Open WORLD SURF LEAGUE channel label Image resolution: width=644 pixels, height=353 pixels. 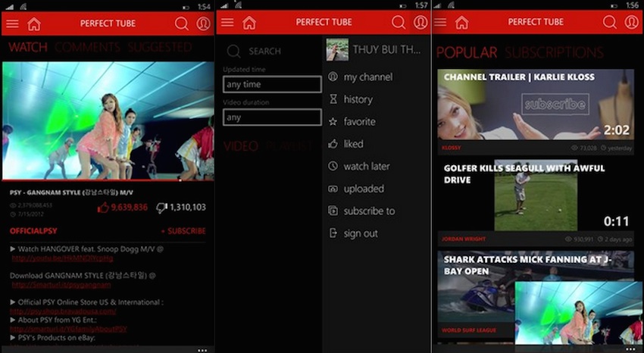(469, 330)
